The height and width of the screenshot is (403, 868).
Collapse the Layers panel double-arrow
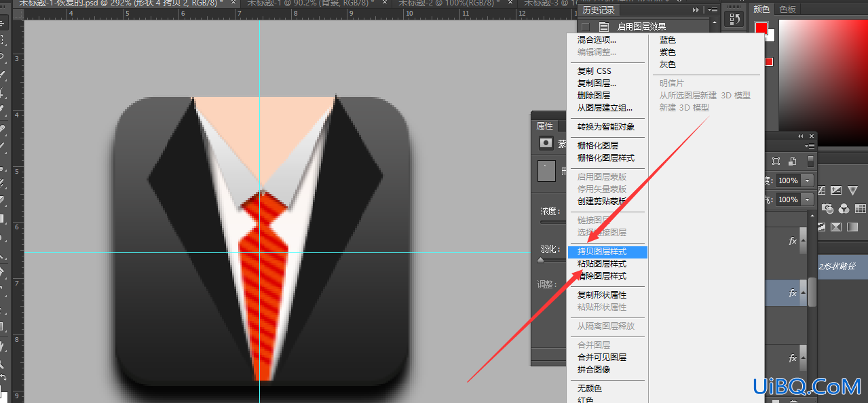click(x=801, y=136)
